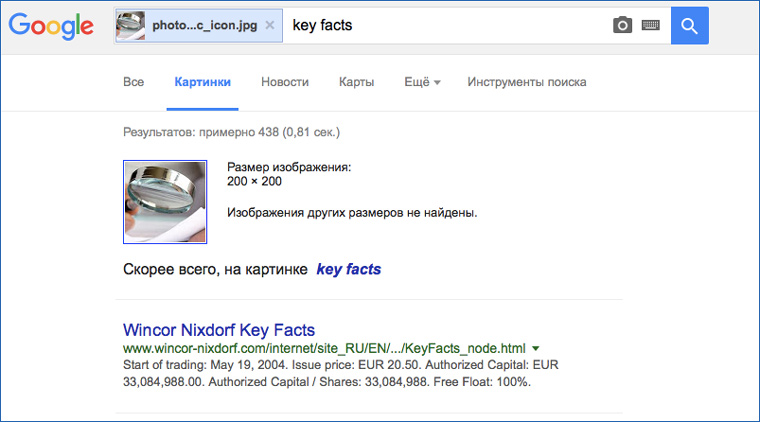Click 'Результатов: примерно 438' stats text
This screenshot has width=760, height=422.
tap(232, 132)
